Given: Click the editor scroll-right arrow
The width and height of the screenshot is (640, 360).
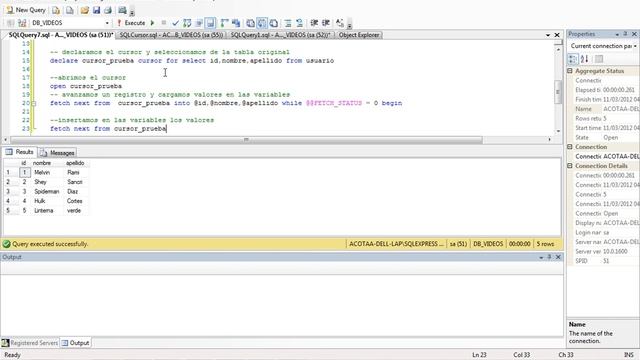Looking at the screenshot, I should point(549,140).
